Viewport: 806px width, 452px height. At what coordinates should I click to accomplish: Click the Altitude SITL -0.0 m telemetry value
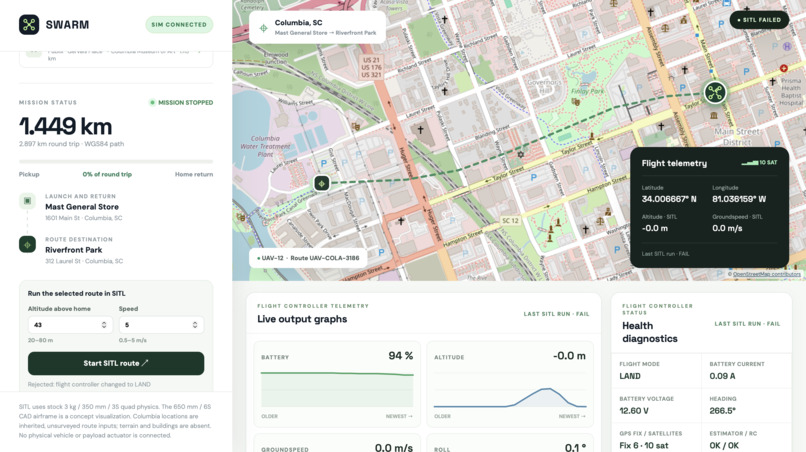(x=654, y=228)
